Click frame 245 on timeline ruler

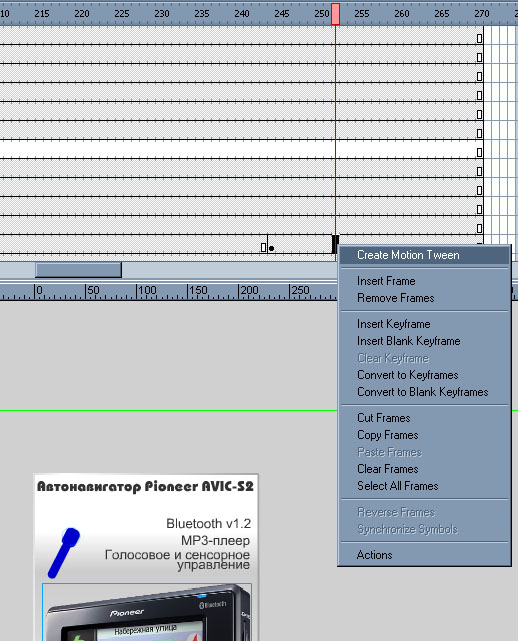pos(282,13)
